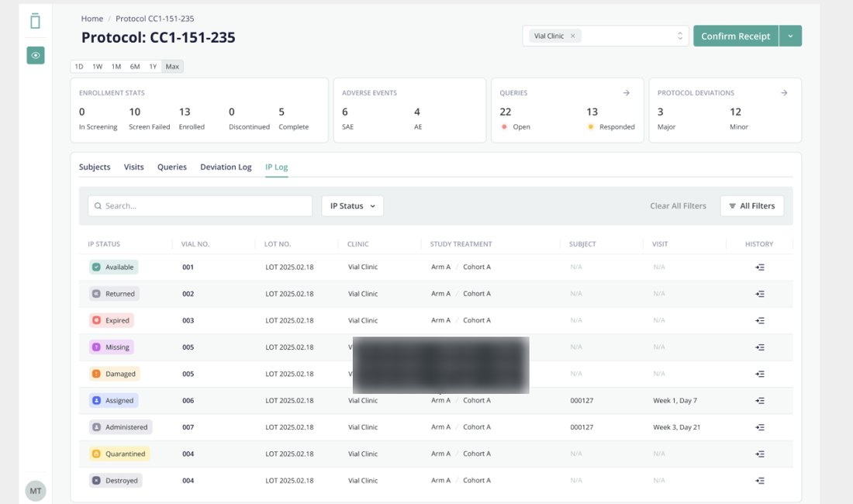Select the 6M time range
Viewport: 853px width, 504px height.
[135, 67]
